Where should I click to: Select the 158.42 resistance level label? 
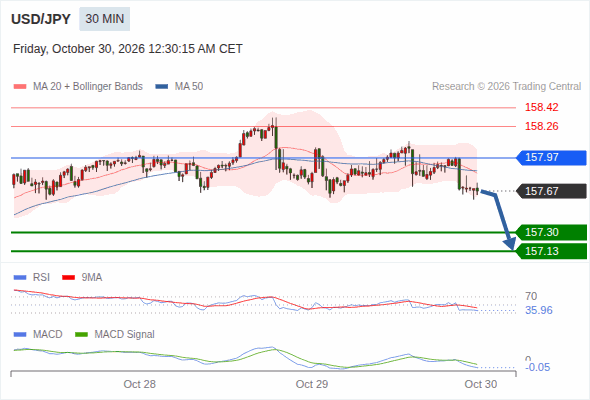pyautogui.click(x=541, y=107)
